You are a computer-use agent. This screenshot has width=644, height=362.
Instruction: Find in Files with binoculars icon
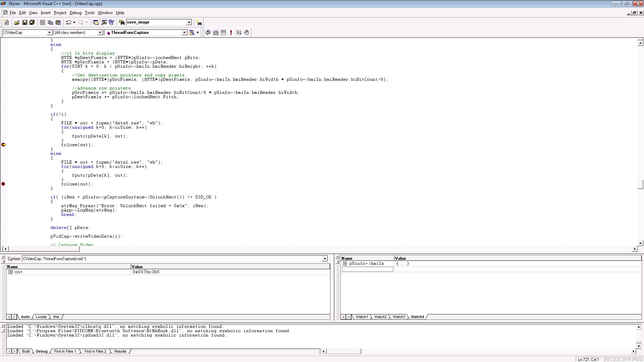point(122,22)
